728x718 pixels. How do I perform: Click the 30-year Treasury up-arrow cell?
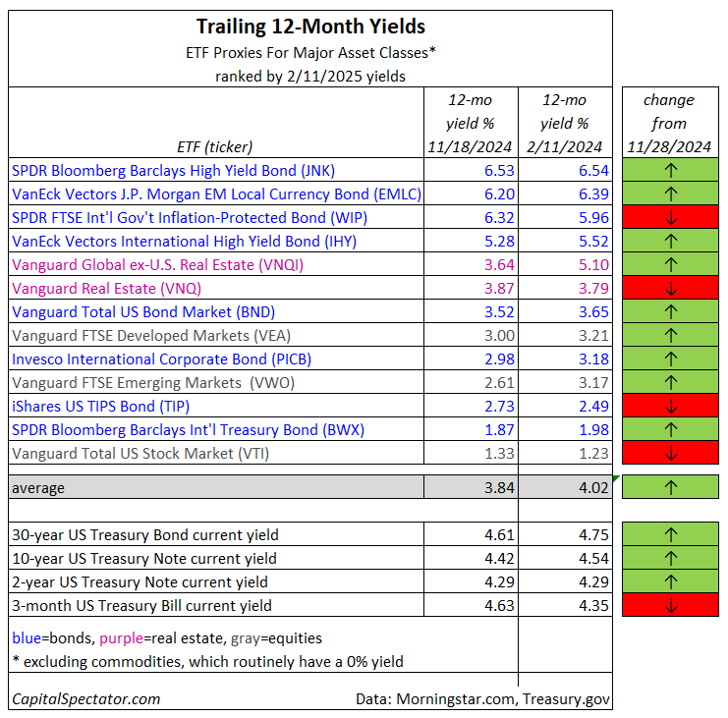tap(670, 534)
